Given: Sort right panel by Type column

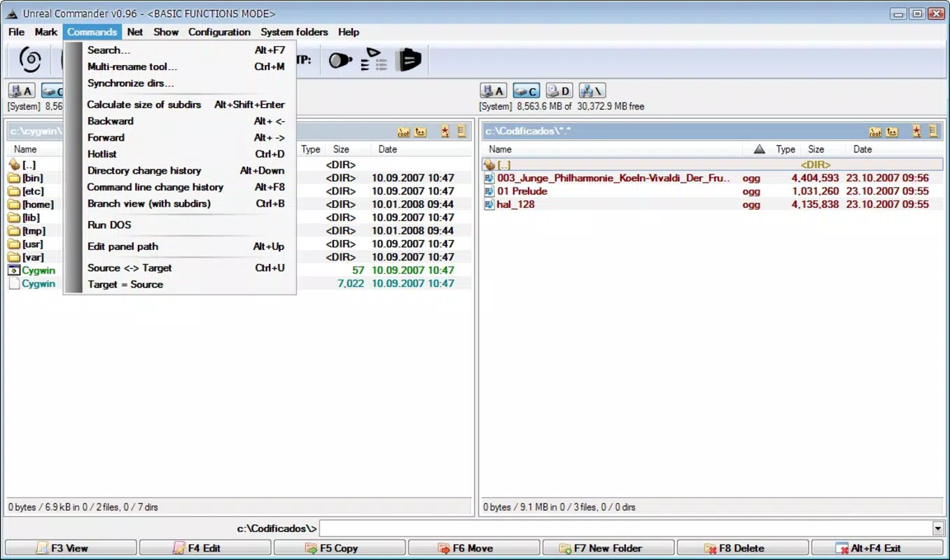Looking at the screenshot, I should (x=787, y=149).
